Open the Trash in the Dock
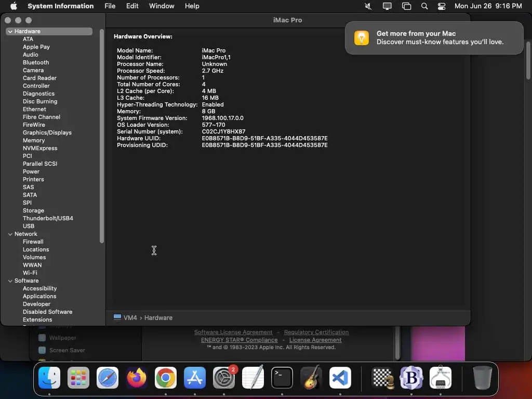Image resolution: width=532 pixels, height=399 pixels. [x=482, y=378]
